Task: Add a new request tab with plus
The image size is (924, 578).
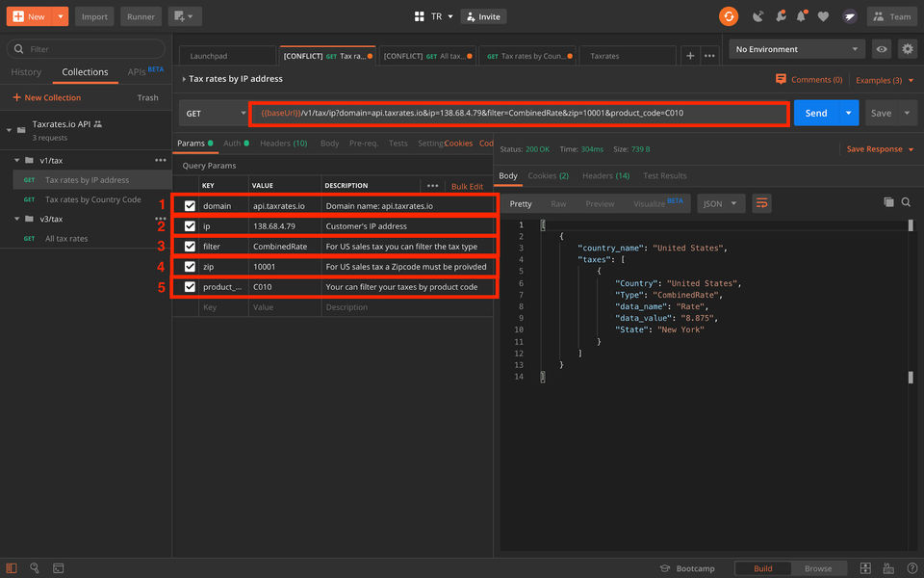Action: point(690,56)
